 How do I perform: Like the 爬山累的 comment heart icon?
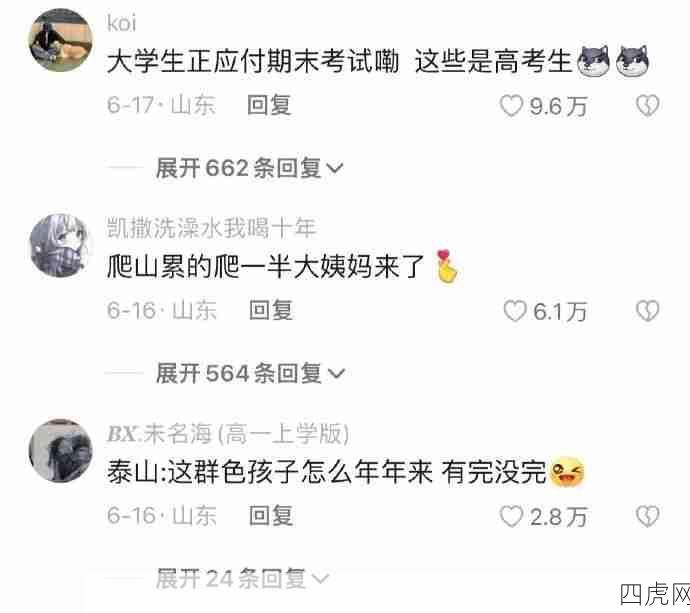coord(515,311)
